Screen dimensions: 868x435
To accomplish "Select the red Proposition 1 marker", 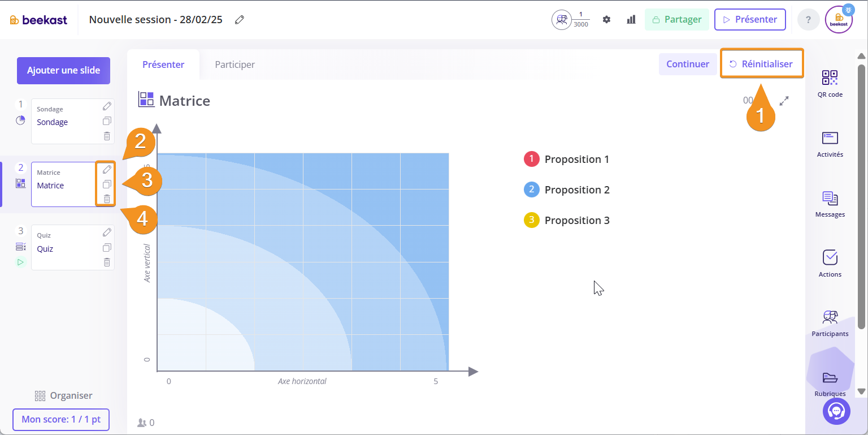I will tap(532, 160).
